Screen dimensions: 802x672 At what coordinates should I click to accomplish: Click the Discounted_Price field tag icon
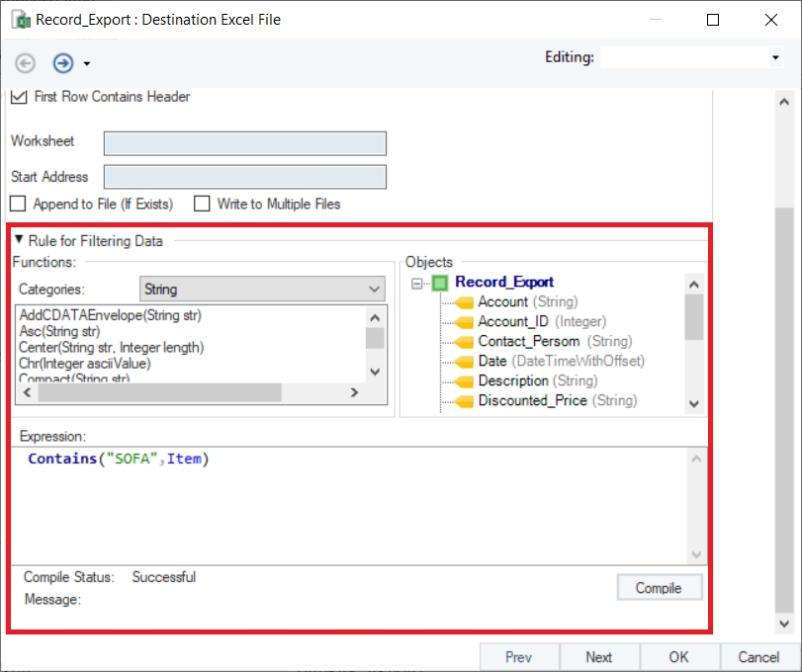464,401
